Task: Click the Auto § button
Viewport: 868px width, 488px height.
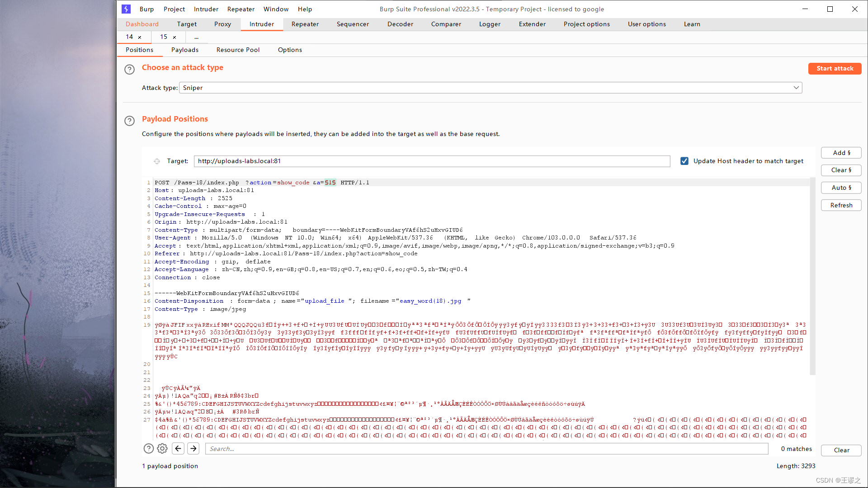Action: (x=841, y=188)
